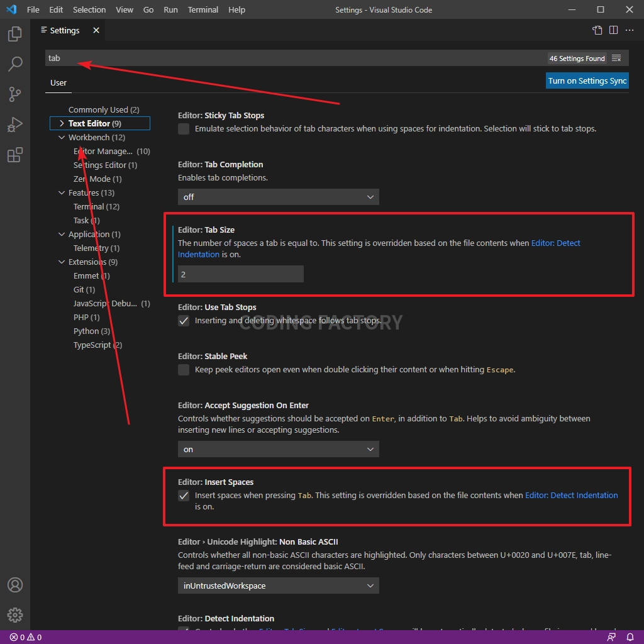Open the Selection menu
The image size is (644, 644).
(89, 9)
